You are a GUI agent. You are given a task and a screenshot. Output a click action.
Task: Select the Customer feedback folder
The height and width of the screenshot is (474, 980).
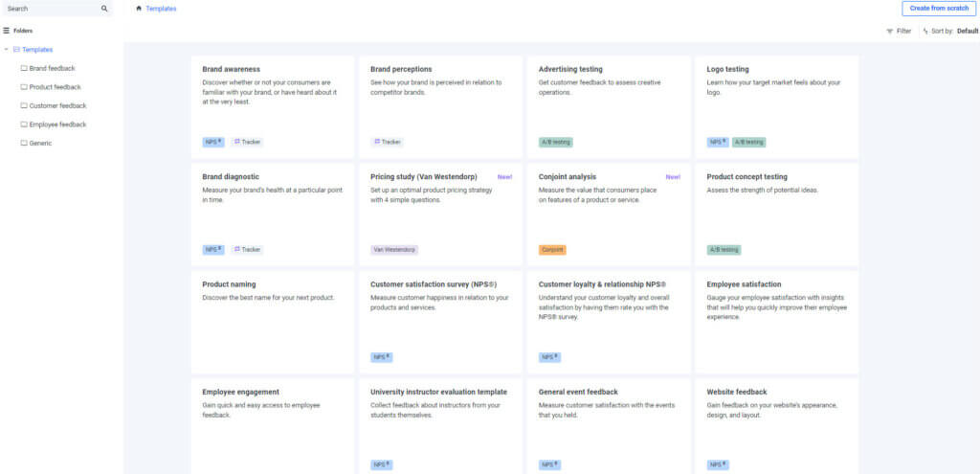pyautogui.click(x=57, y=105)
